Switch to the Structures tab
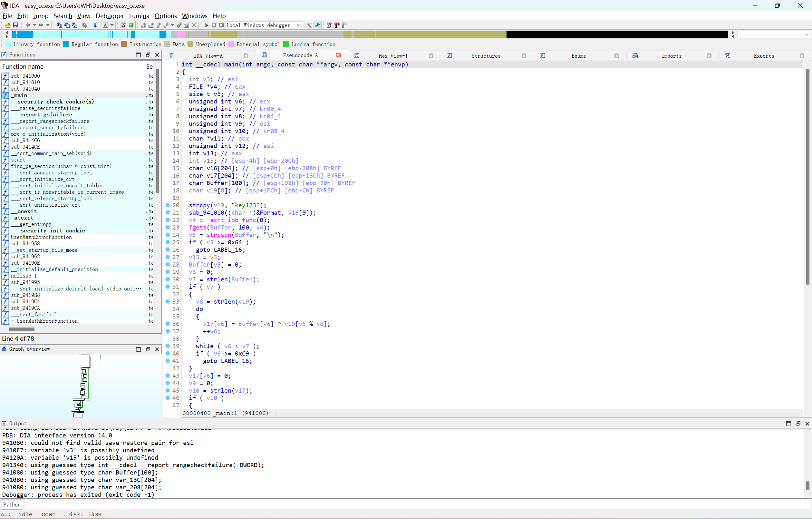 tap(486, 56)
